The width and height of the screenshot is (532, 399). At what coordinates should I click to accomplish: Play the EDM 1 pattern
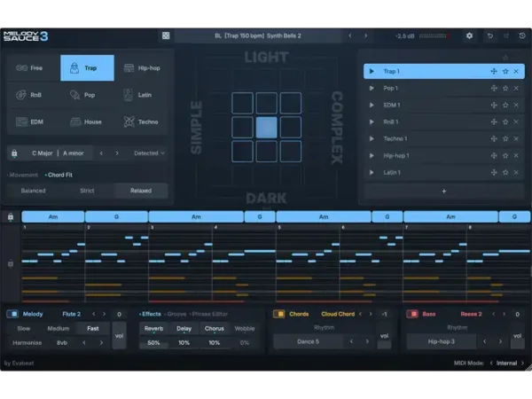coord(372,106)
